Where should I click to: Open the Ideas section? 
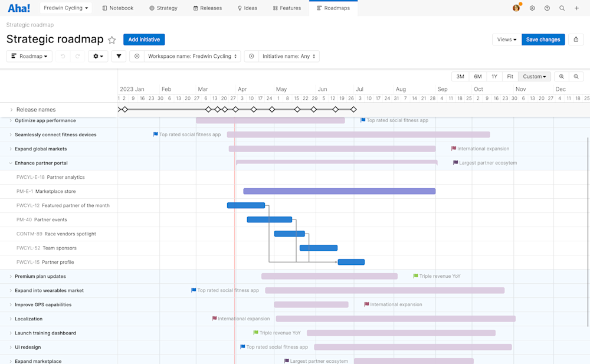pyautogui.click(x=247, y=8)
